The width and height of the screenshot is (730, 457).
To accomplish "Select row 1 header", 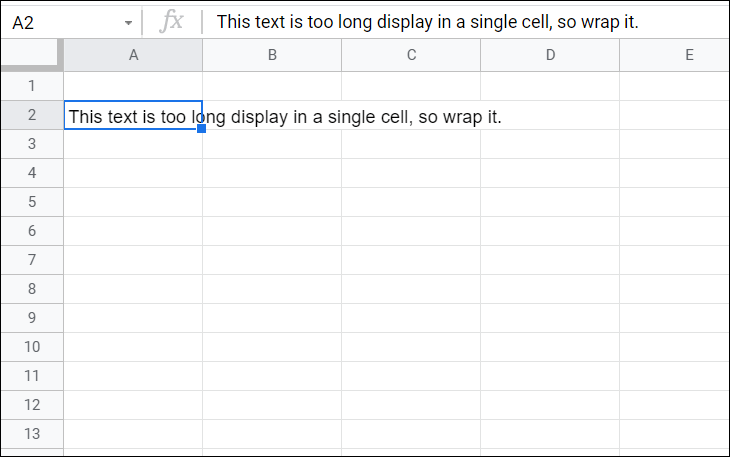I will tap(32, 86).
